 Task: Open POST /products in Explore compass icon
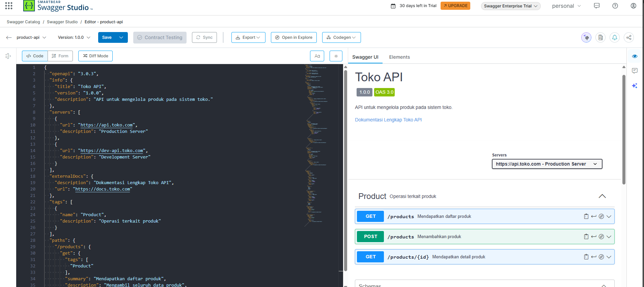(601, 237)
